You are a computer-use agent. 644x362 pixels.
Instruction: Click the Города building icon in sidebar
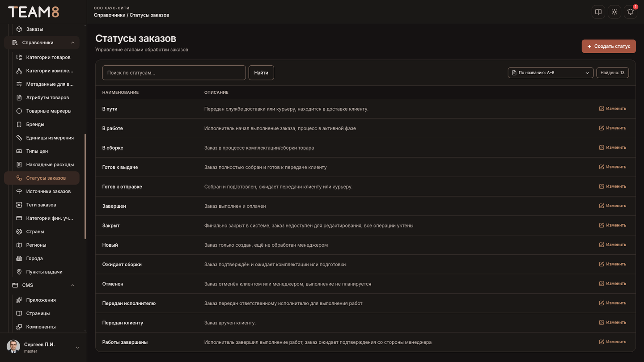19,258
